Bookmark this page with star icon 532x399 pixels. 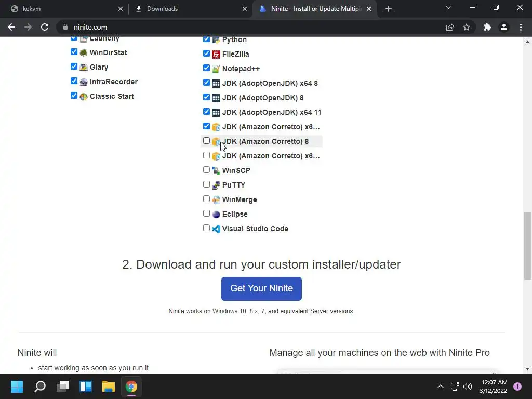point(467,27)
